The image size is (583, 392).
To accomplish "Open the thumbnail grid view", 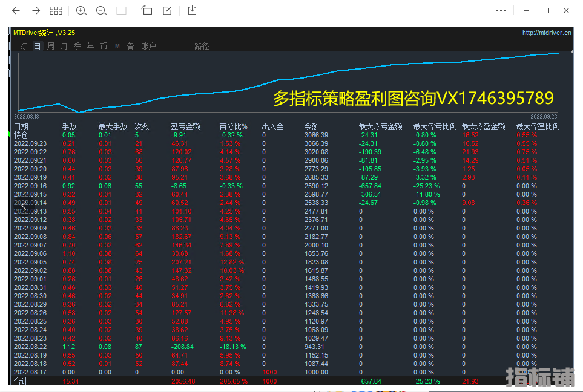I will click(x=56, y=10).
